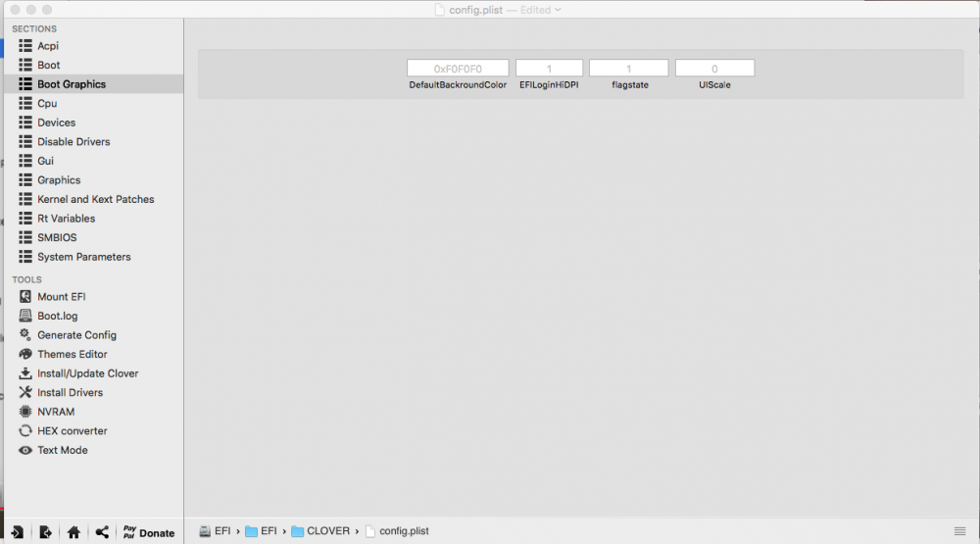Click the Install/Update Clover download icon
The width and height of the screenshot is (980, 544).
click(25, 373)
